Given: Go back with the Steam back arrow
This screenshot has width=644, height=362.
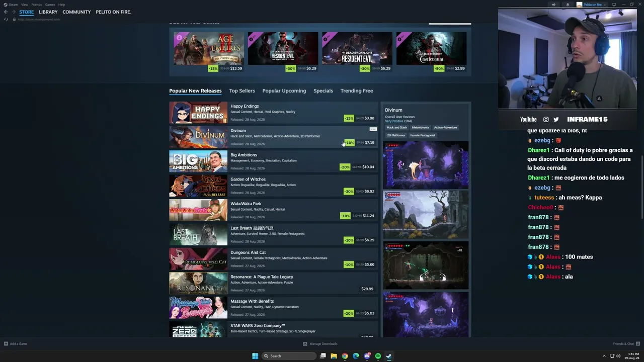Looking at the screenshot, I should coord(6,12).
